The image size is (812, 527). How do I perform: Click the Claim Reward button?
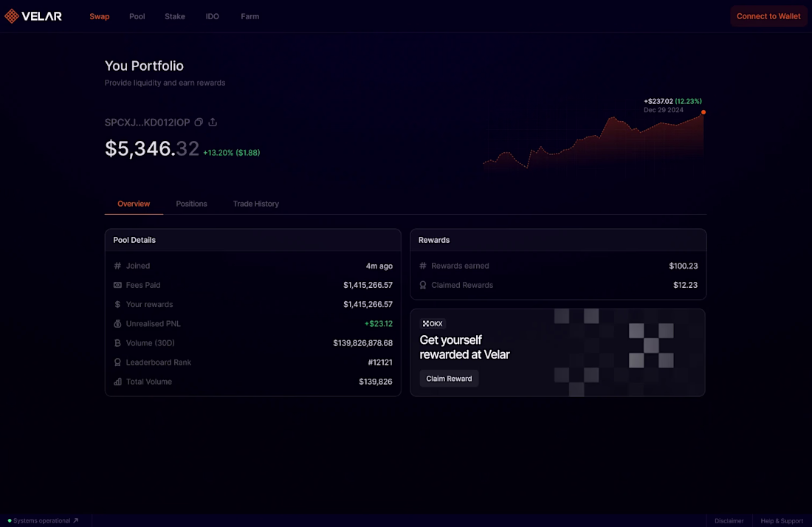pos(449,379)
